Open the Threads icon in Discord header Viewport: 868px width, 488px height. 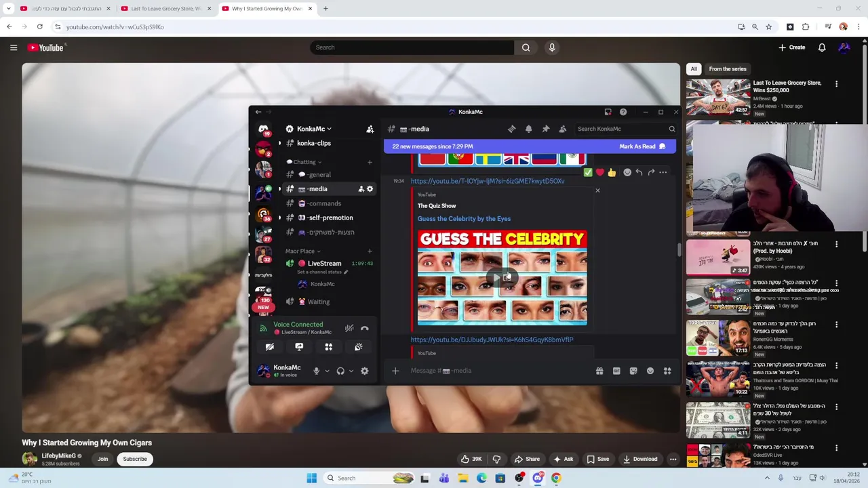pyautogui.click(x=512, y=129)
